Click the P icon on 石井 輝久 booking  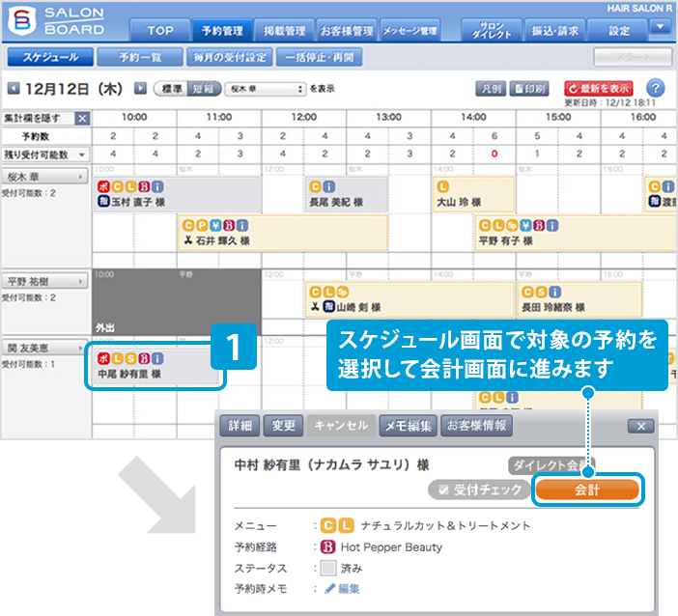(x=202, y=225)
